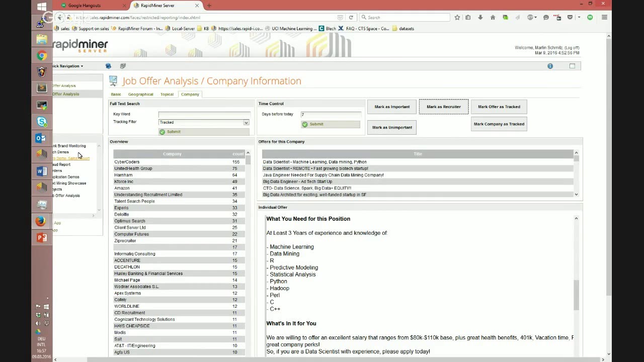Select UnitedHealth Group row
644x362 pixels.
(x=179, y=168)
